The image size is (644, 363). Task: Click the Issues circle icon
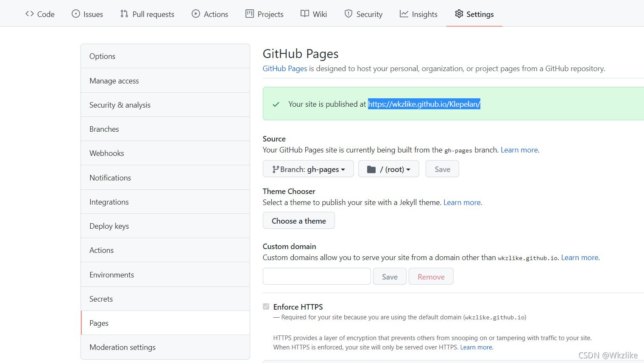coord(76,14)
